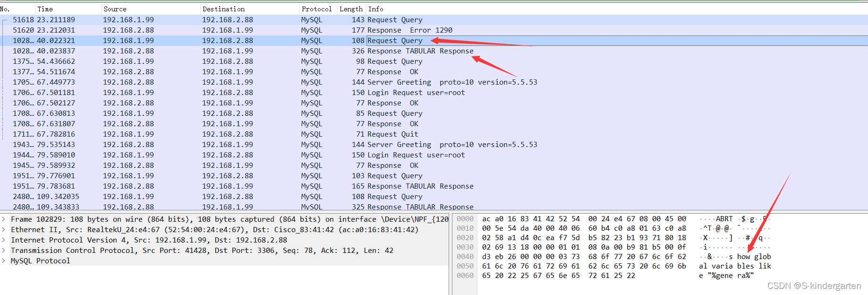Select the Request Quit packet
This screenshot has height=295, width=868.
[434, 134]
